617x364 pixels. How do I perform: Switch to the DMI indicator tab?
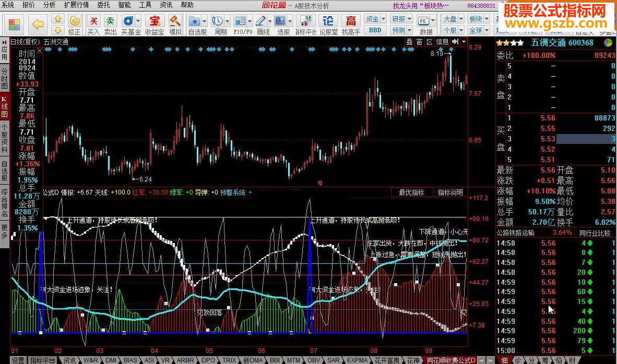[111, 360]
